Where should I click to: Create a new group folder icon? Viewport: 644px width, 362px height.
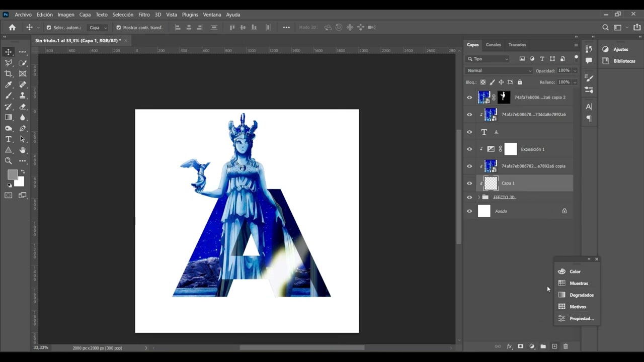(x=543, y=346)
